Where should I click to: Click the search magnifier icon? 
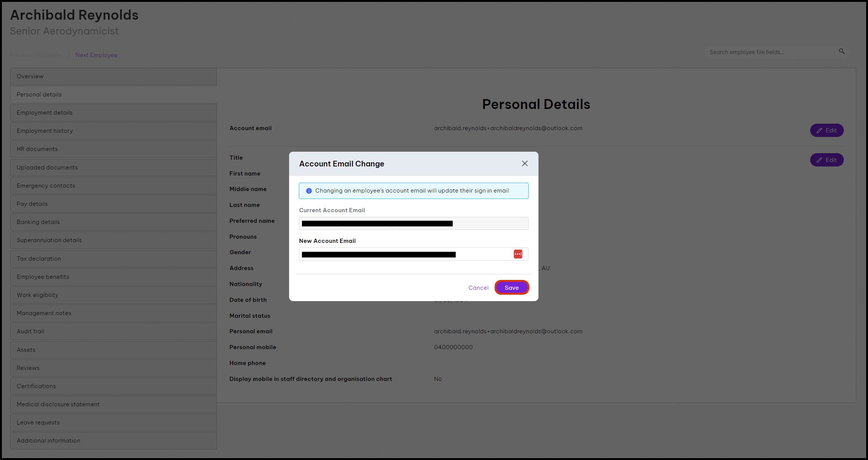pos(842,51)
